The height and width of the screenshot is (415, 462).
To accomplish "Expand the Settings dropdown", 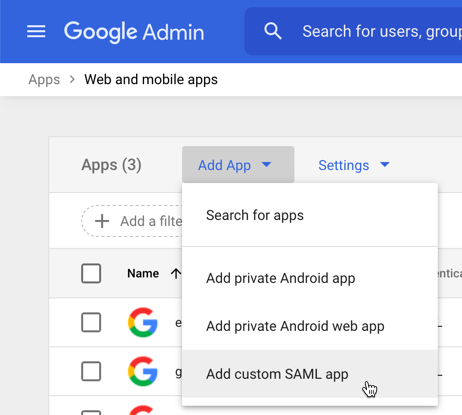I will pyautogui.click(x=354, y=165).
